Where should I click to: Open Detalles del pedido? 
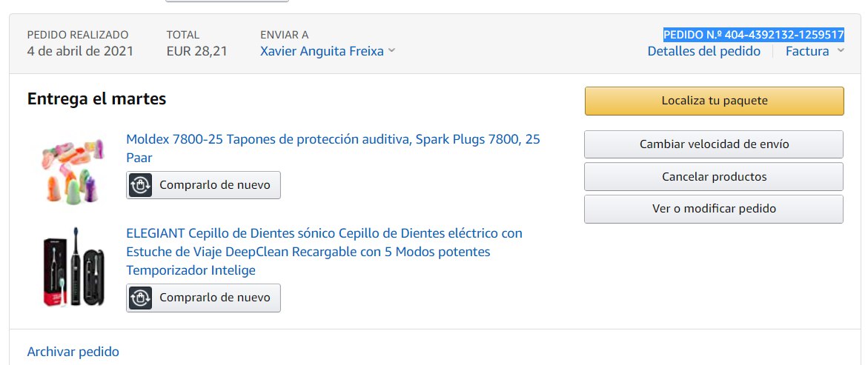pos(703,51)
